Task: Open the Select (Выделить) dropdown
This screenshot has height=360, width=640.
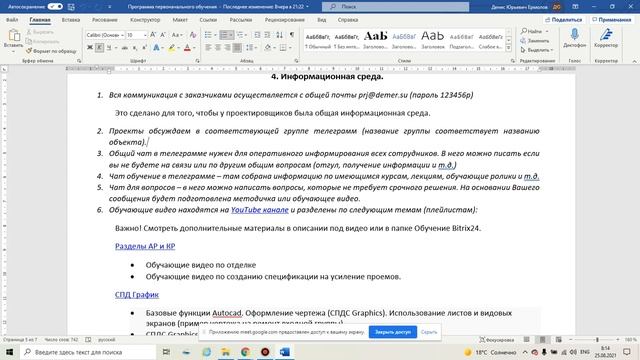Action: (x=537, y=50)
